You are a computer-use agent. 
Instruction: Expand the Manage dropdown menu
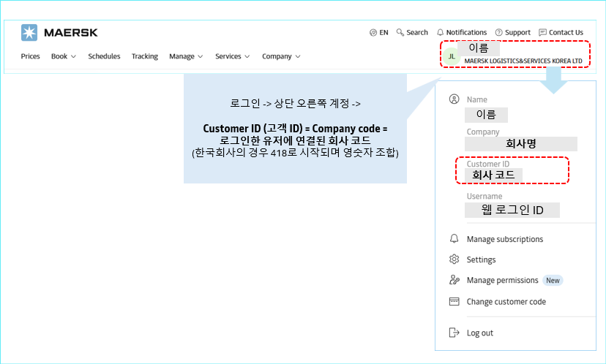186,56
